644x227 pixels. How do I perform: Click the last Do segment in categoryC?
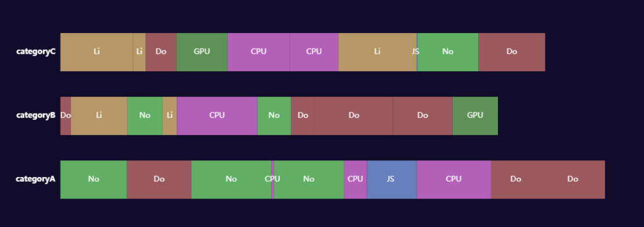(x=512, y=52)
